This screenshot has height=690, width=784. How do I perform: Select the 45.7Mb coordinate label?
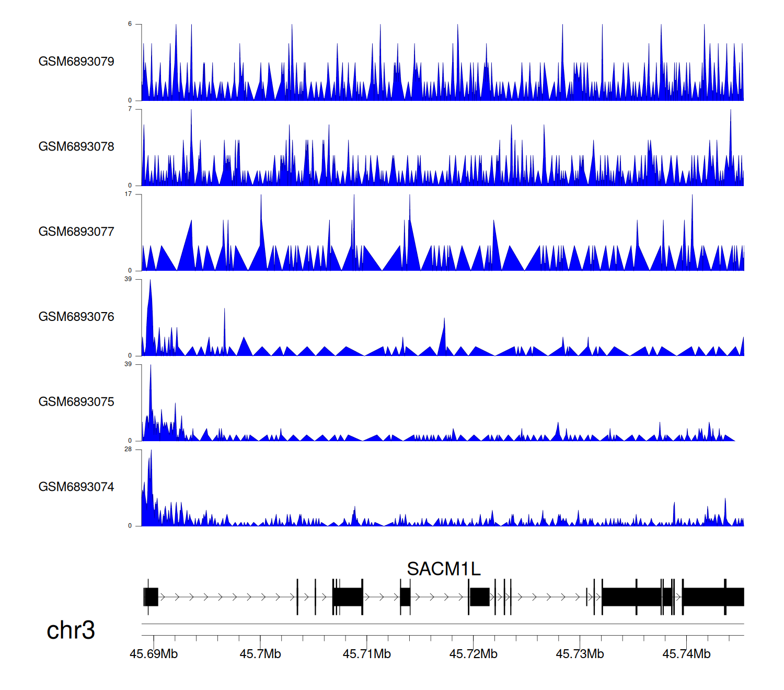(x=260, y=654)
